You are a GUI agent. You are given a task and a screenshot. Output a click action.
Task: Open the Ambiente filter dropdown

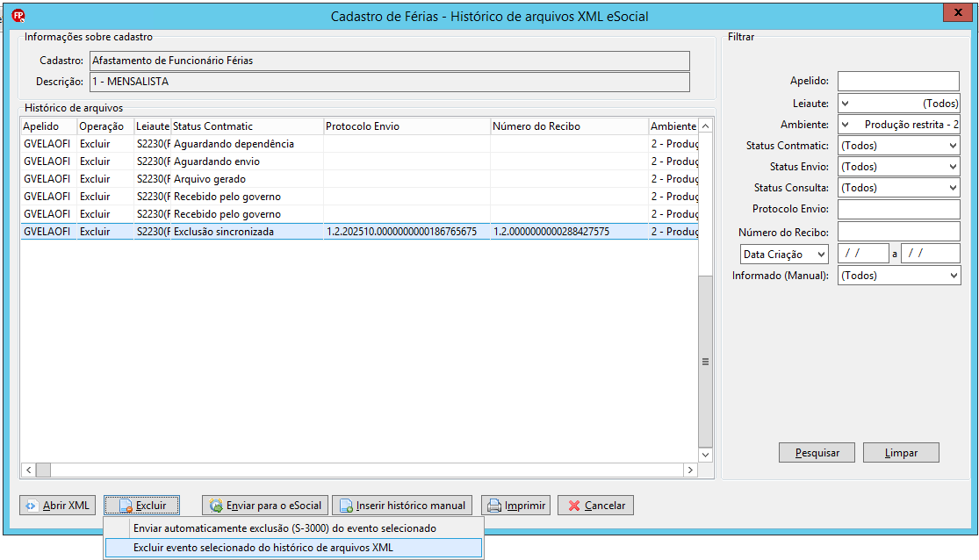(x=846, y=125)
